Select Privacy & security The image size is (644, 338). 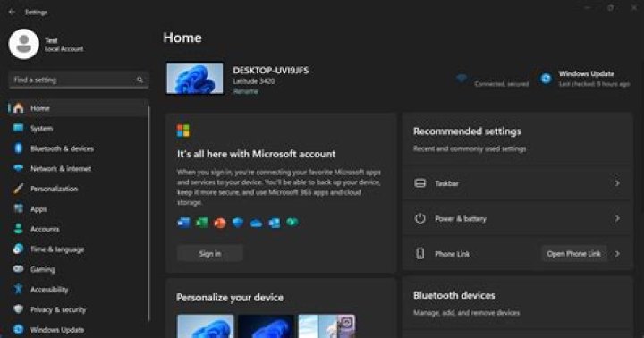coord(78,309)
